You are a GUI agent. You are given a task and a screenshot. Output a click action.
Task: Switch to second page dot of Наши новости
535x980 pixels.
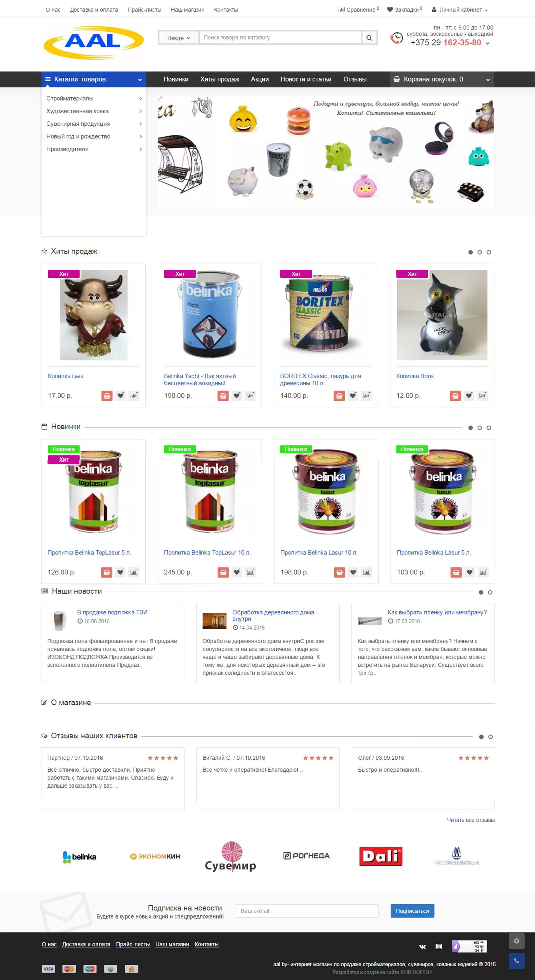tap(490, 592)
